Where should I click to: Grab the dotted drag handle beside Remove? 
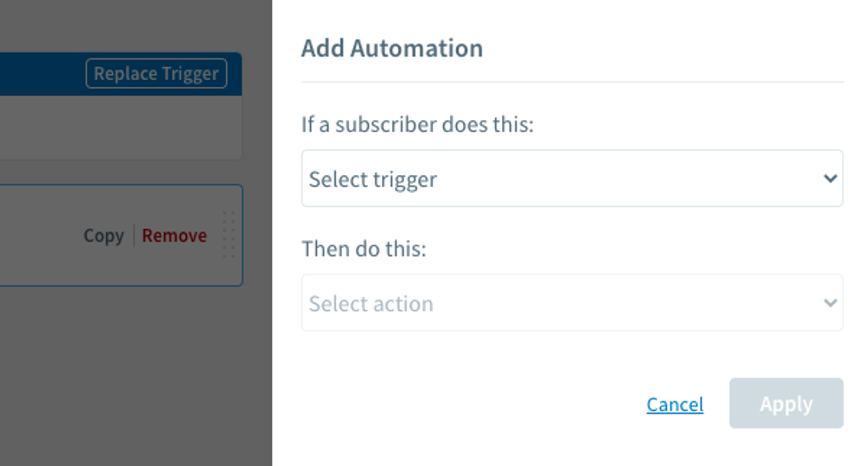coord(228,235)
